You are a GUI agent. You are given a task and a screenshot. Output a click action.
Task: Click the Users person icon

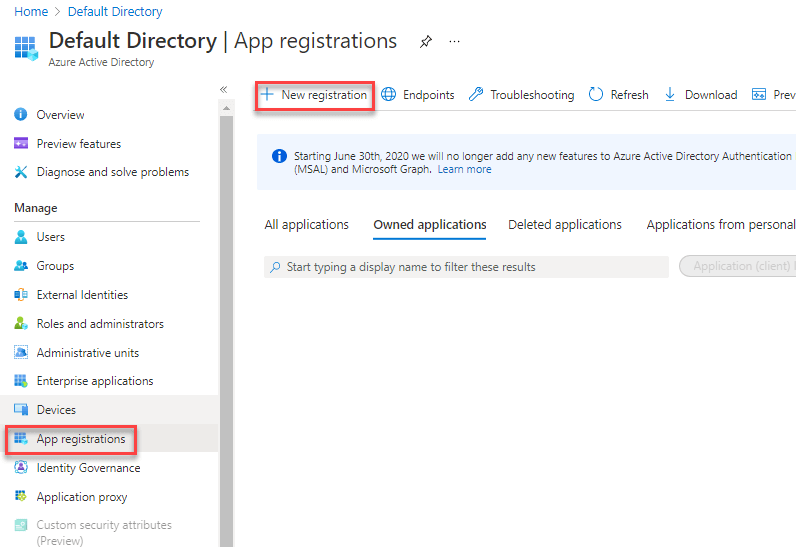pyautogui.click(x=21, y=237)
